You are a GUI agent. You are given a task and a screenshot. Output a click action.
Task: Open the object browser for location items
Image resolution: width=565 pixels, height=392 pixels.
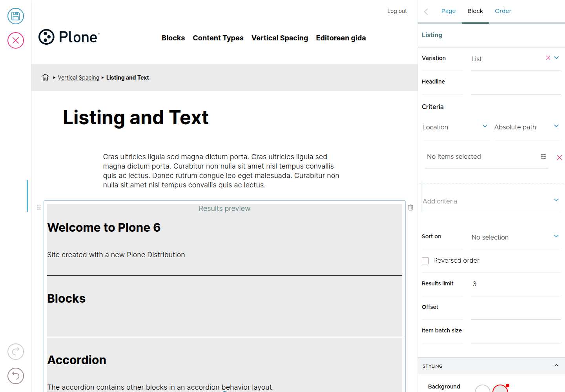[x=543, y=156]
